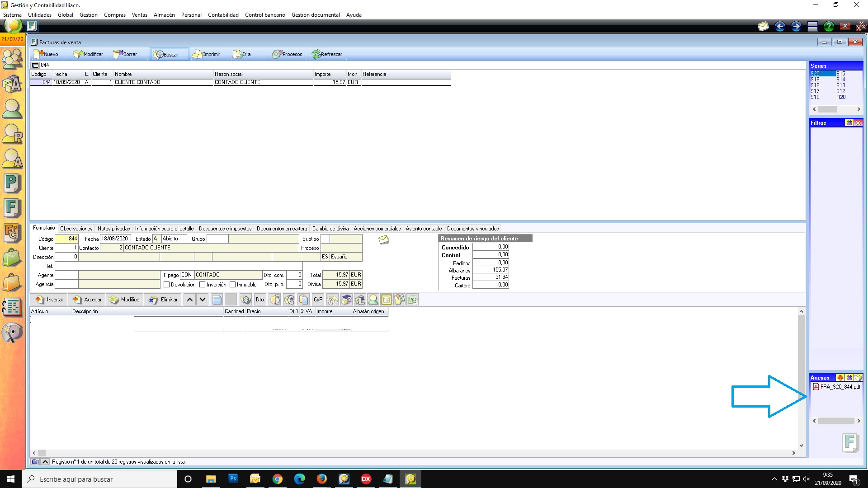Image resolution: width=868 pixels, height=488 pixels.
Task: Open the user with A badge icon
Action: (12, 159)
